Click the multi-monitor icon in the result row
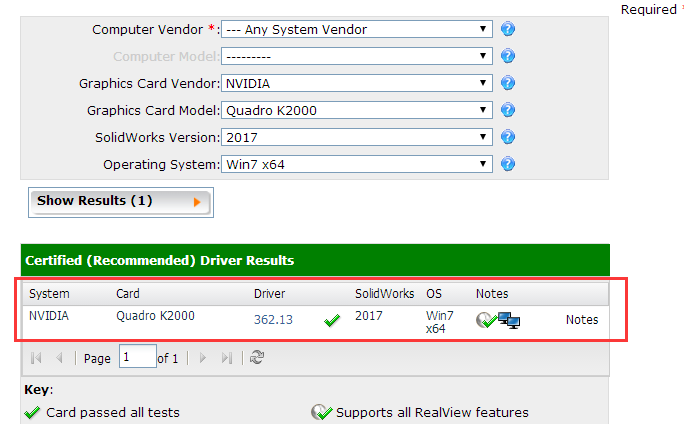The width and height of the screenshot is (684, 424). click(x=509, y=321)
